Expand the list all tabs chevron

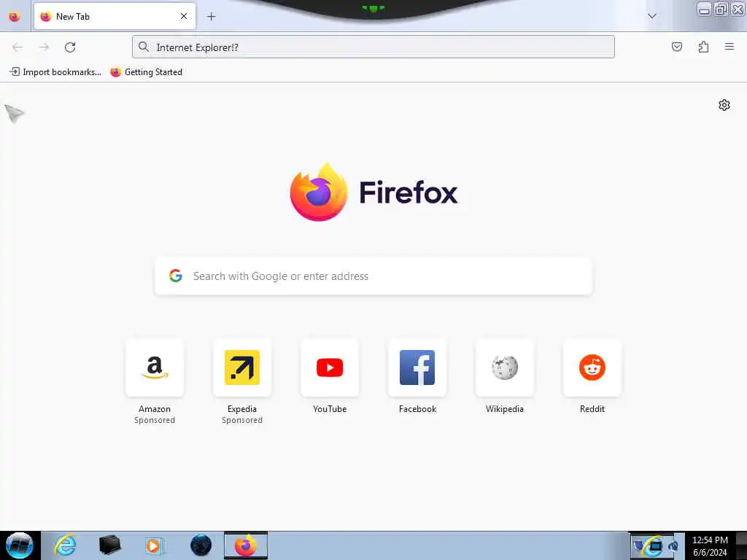[651, 16]
